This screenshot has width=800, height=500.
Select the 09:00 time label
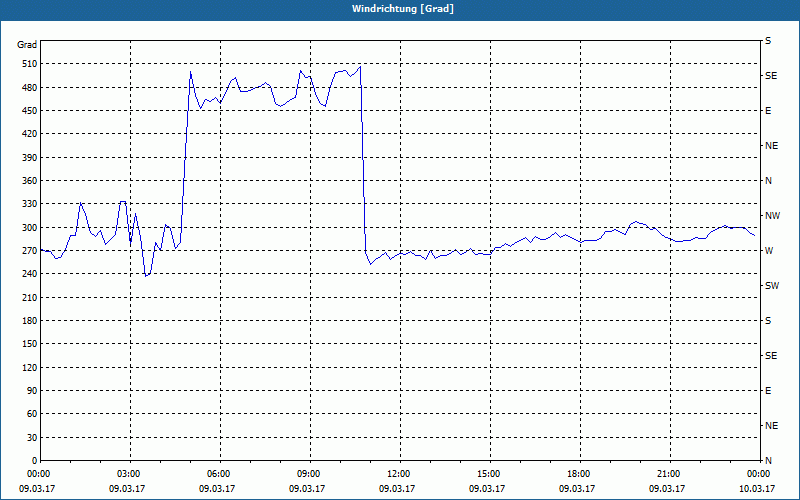[x=309, y=474]
